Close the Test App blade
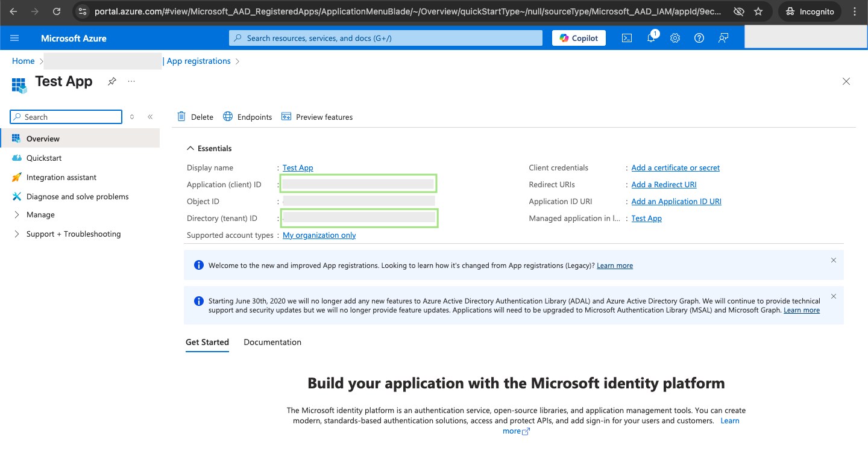The width and height of the screenshot is (868, 451). (846, 81)
